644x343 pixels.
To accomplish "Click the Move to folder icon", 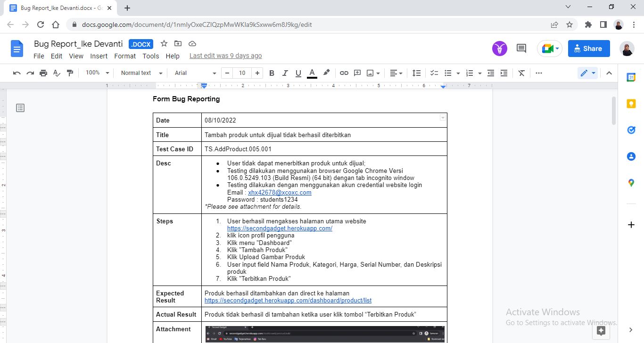I will coord(178,43).
